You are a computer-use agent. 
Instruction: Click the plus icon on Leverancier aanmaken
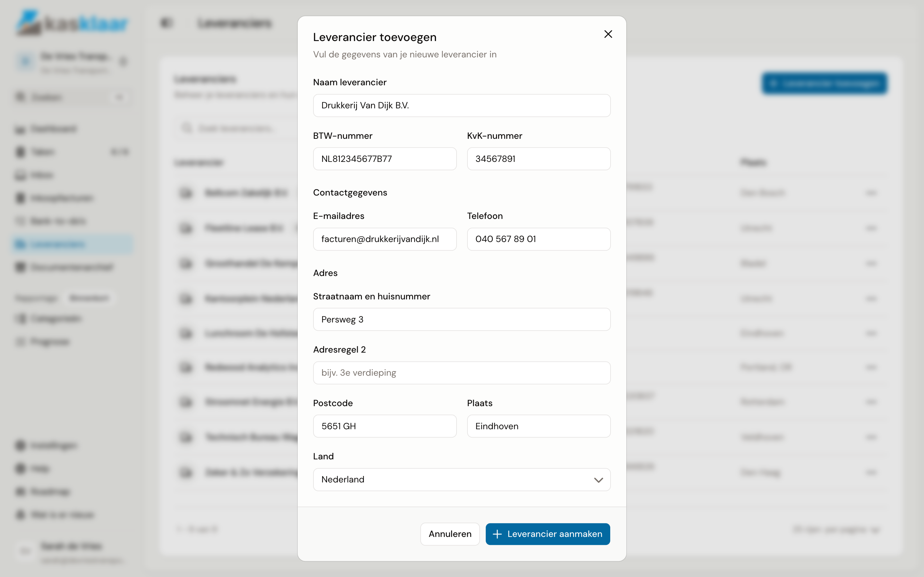pyautogui.click(x=497, y=534)
